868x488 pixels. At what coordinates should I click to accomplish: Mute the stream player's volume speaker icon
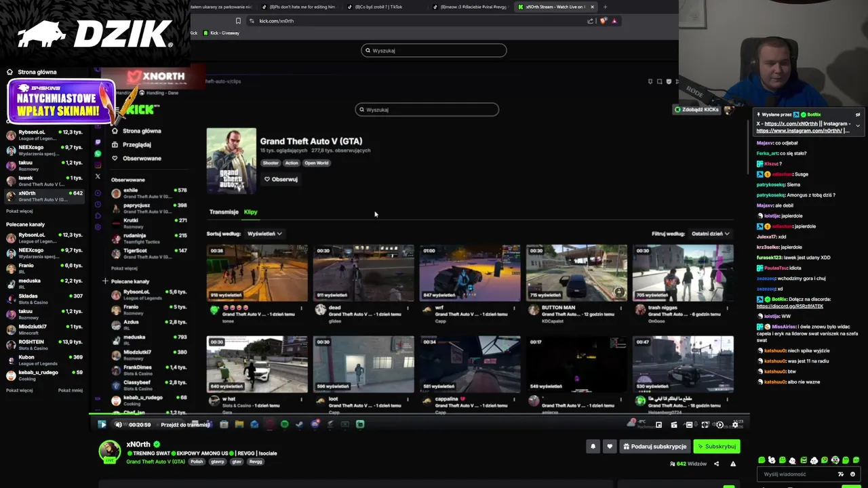coord(118,424)
